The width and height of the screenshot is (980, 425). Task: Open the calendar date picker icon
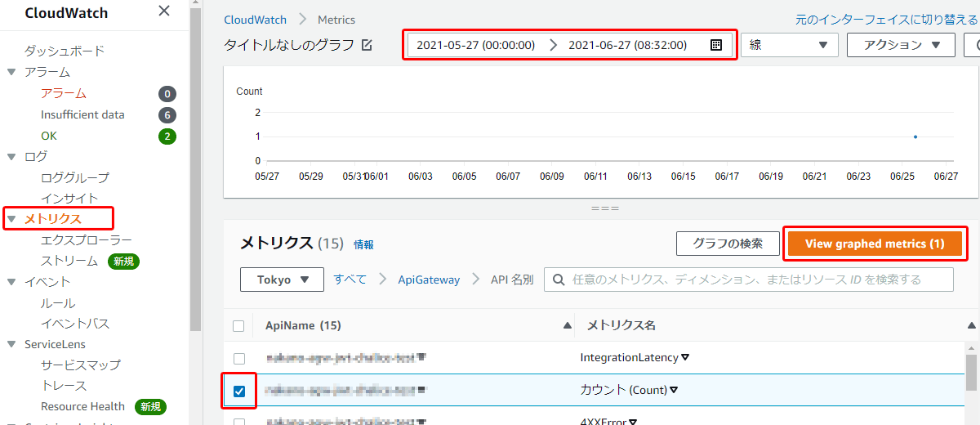(716, 45)
